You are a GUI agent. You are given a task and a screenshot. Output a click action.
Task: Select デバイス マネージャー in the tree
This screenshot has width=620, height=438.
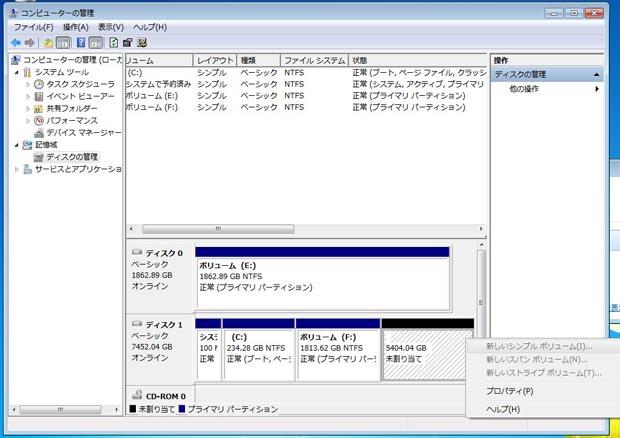click(83, 133)
